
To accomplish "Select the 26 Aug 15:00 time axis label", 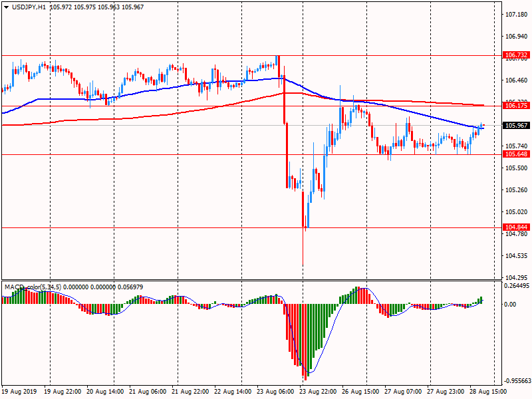I will click(x=360, y=392).
